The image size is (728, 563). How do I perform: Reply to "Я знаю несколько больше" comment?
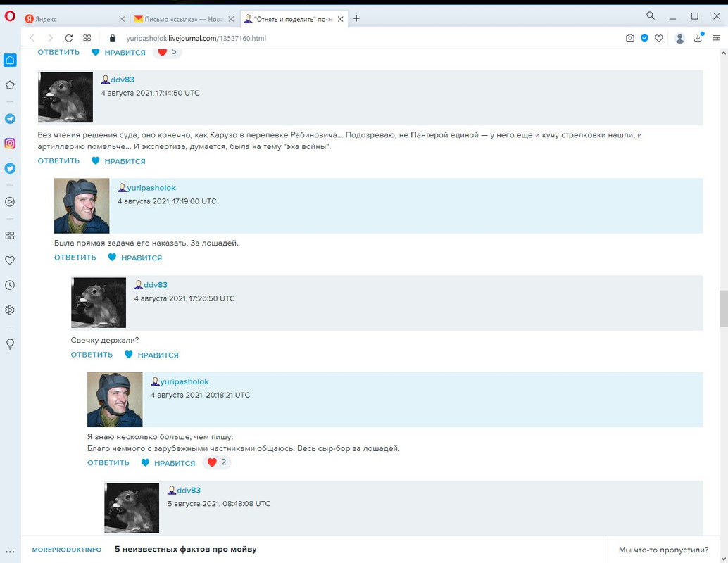click(108, 463)
